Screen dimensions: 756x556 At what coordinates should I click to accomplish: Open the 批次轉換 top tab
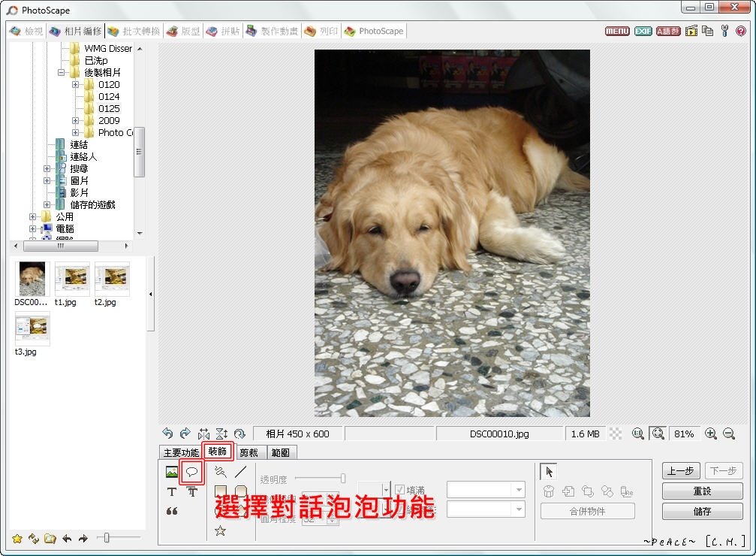click(x=134, y=31)
